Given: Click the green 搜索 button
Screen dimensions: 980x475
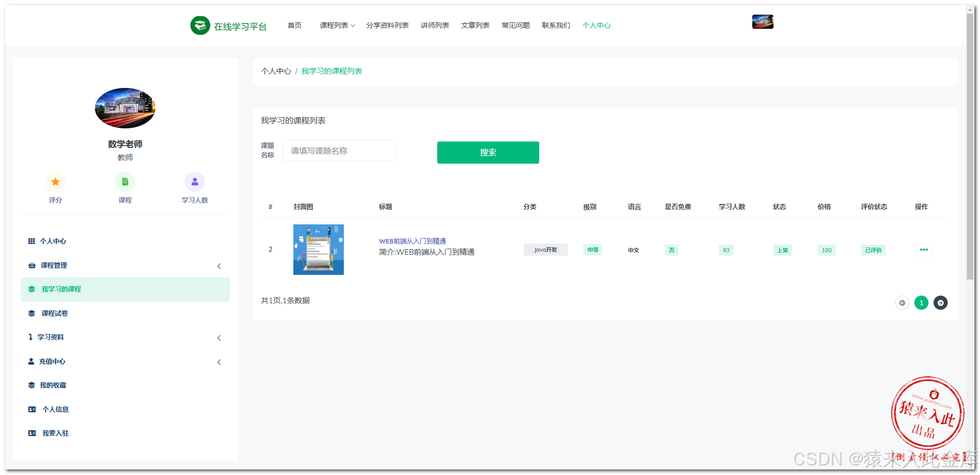Looking at the screenshot, I should click(x=488, y=152).
